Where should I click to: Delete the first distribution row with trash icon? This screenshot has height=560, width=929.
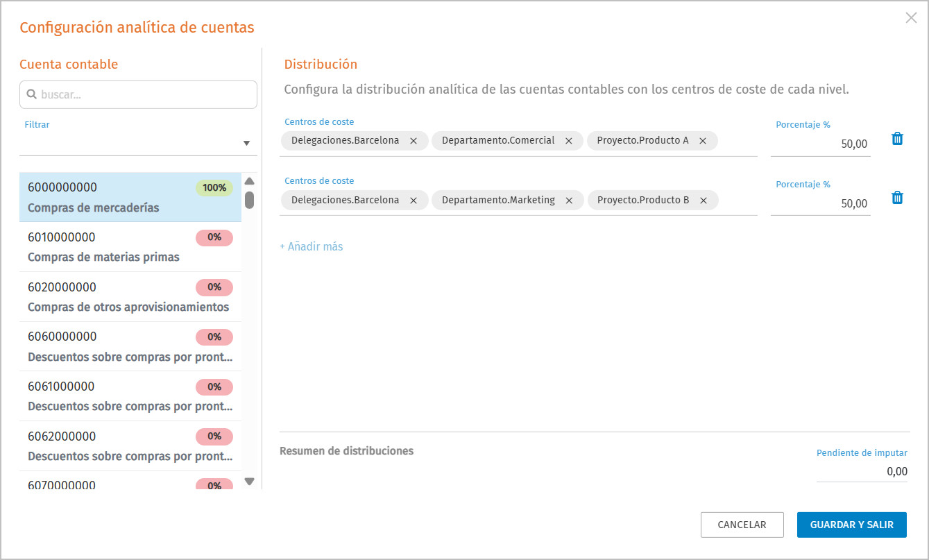(x=897, y=139)
